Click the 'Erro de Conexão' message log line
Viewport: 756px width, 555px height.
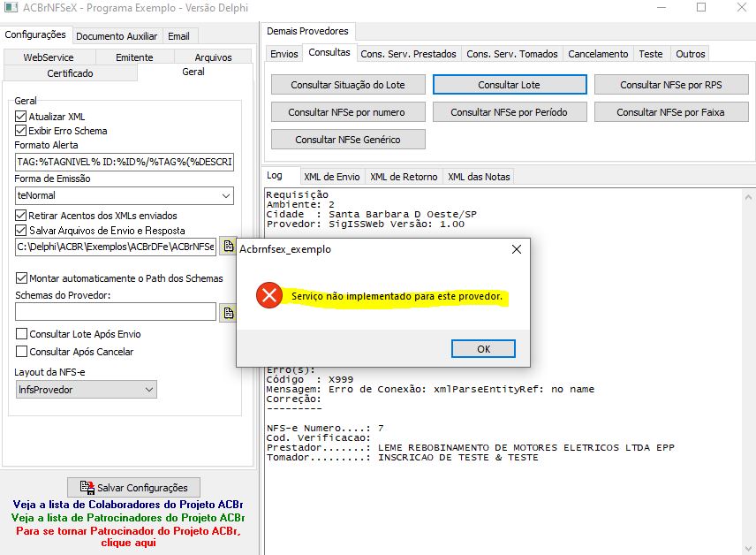click(x=431, y=389)
